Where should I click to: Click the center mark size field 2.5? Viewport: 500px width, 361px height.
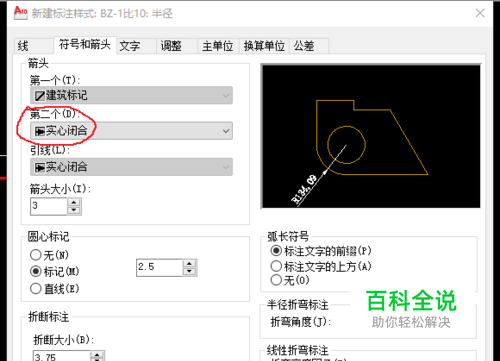(159, 268)
